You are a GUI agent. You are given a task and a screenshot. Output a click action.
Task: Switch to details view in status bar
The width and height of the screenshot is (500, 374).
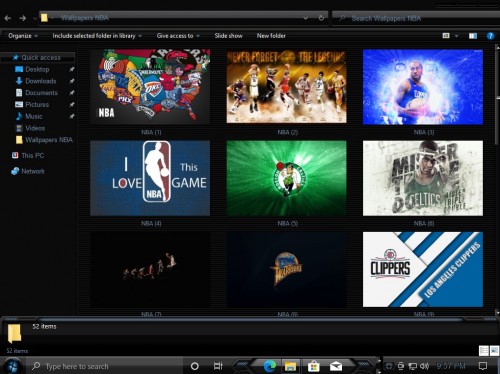click(x=484, y=350)
